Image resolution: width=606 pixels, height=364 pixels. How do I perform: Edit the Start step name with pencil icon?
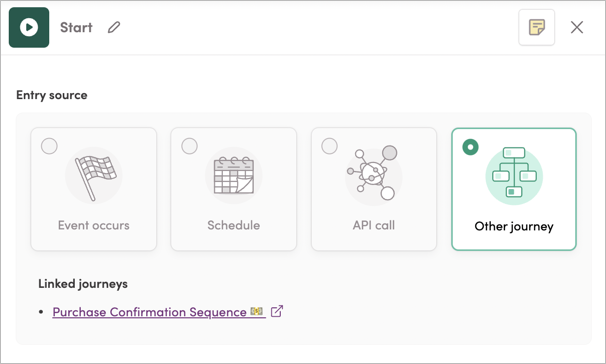click(114, 27)
